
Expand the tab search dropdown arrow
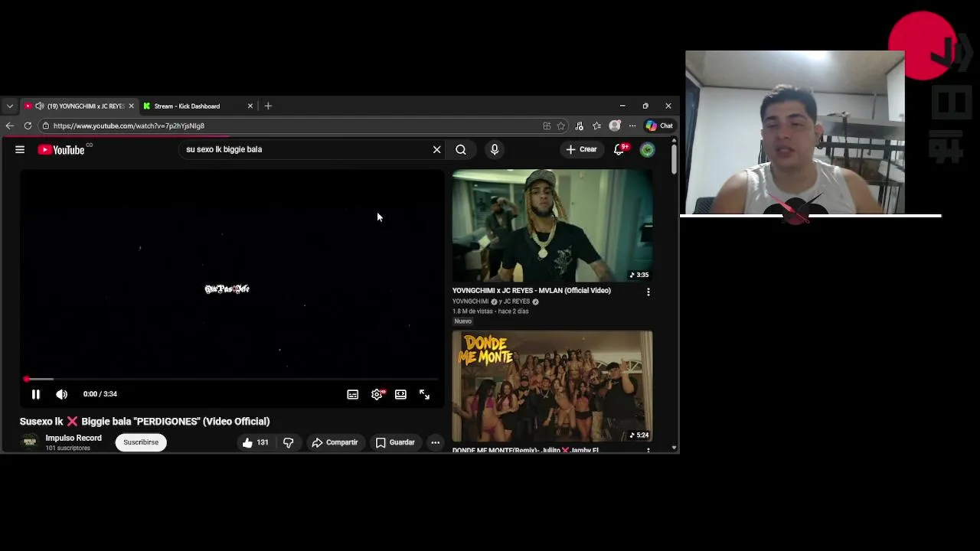9,106
